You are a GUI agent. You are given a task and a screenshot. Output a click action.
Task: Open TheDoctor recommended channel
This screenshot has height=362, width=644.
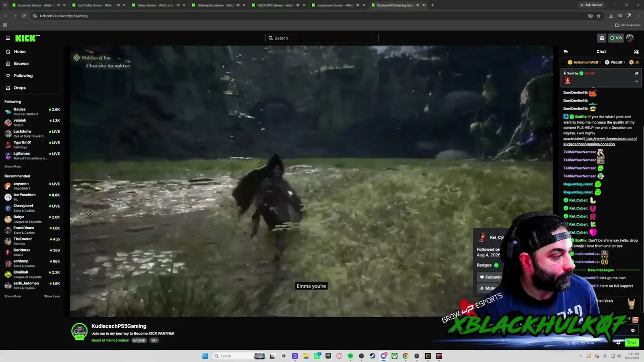pos(32,241)
